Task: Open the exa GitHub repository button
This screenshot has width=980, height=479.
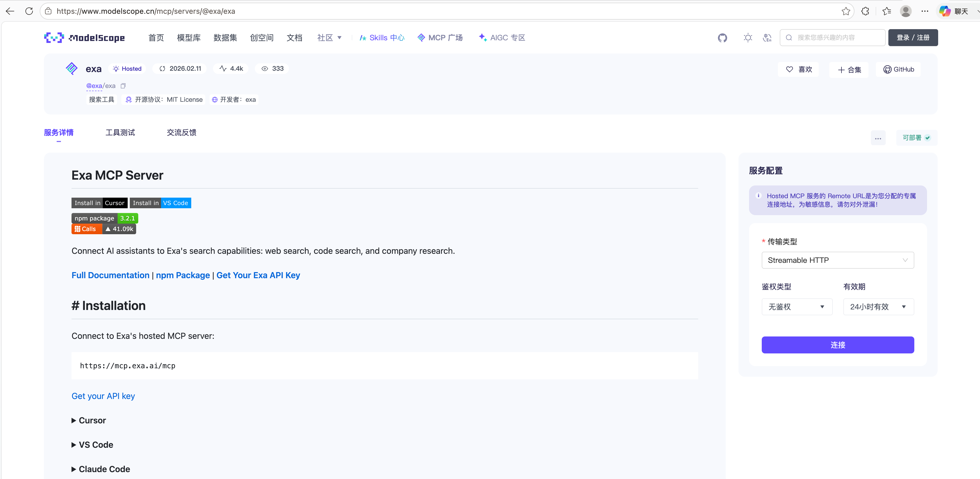Action: point(898,69)
